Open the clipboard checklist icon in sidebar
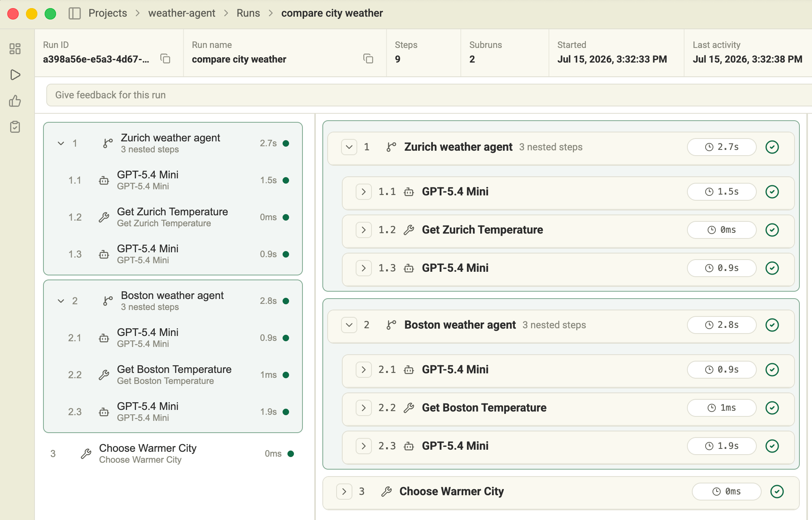Image resolution: width=812 pixels, height=520 pixels. (x=15, y=127)
